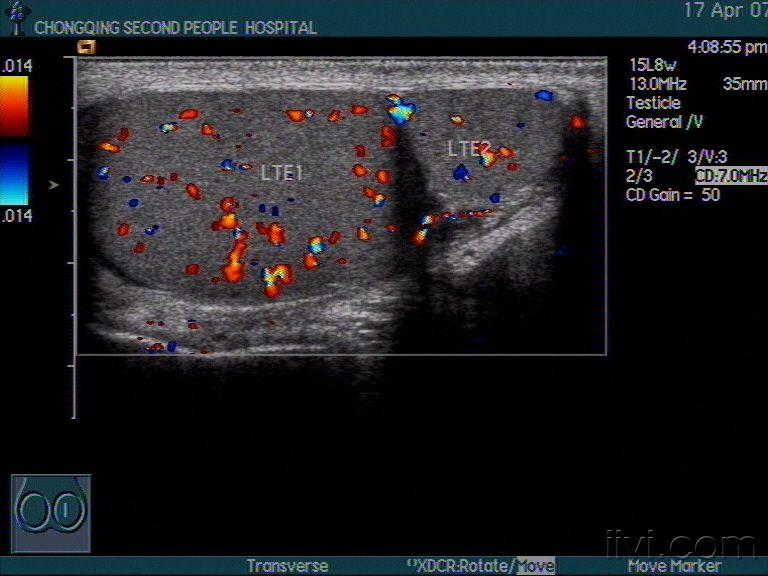Screen dimensions: 768x576
Task: Select the LTE1 annotation label
Action: [281, 173]
